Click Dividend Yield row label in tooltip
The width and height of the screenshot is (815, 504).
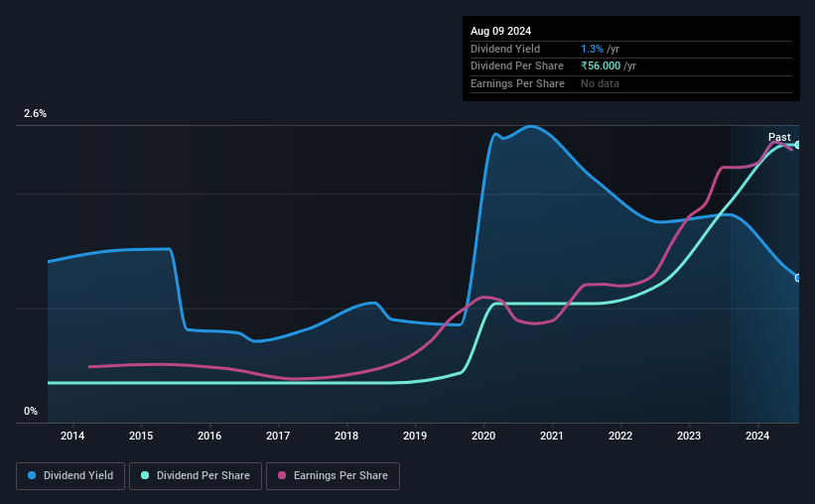505,49
